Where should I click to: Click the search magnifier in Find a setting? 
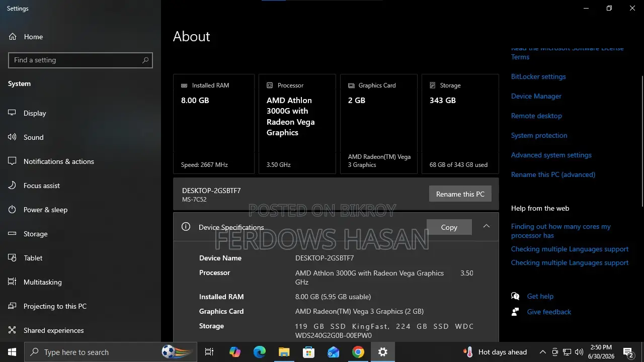pos(145,60)
